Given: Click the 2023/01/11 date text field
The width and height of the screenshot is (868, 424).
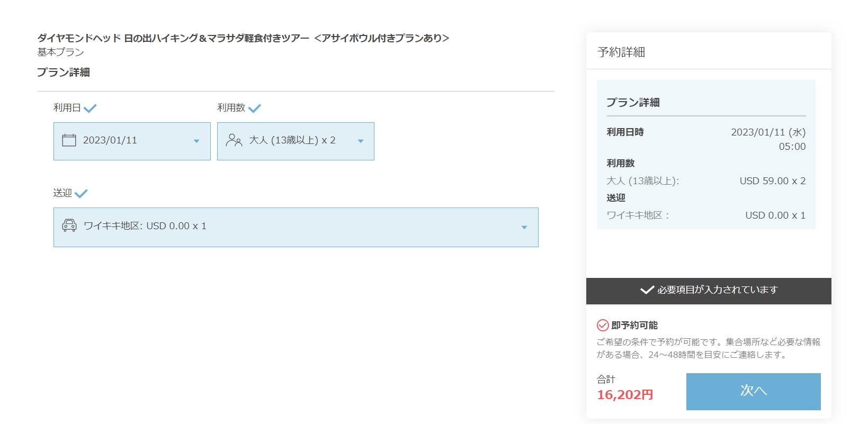Looking at the screenshot, I should (x=110, y=140).
